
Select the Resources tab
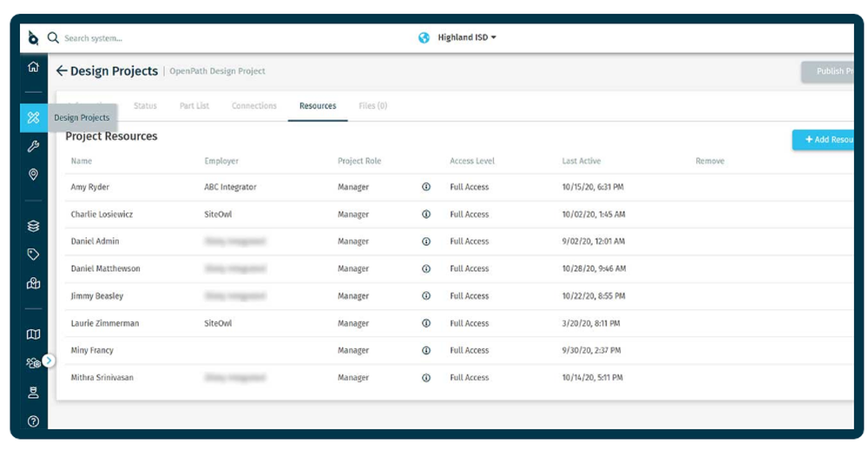tap(318, 106)
